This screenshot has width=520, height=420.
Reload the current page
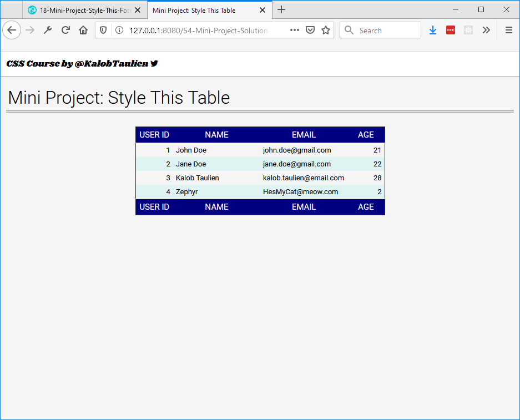(65, 30)
